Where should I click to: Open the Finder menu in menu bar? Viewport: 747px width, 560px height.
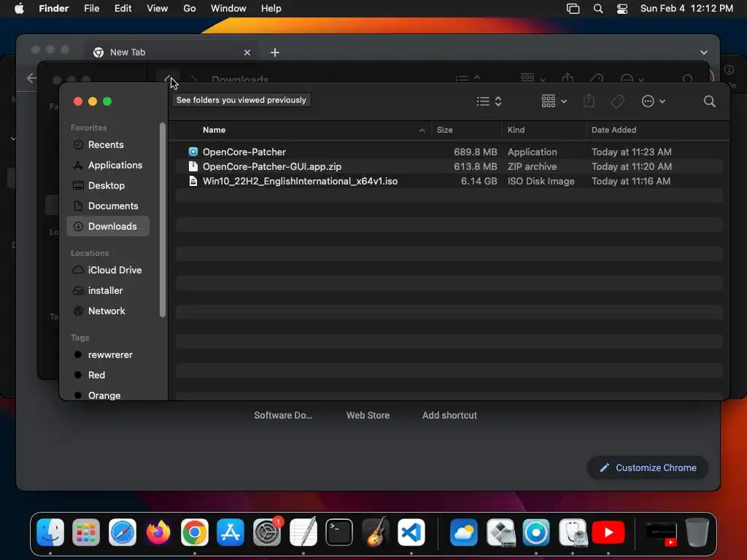click(53, 9)
